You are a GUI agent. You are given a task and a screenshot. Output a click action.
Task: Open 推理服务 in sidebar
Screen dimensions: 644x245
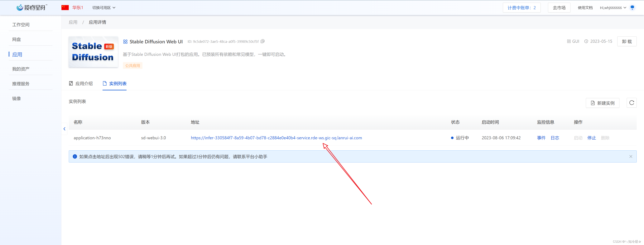(21, 84)
